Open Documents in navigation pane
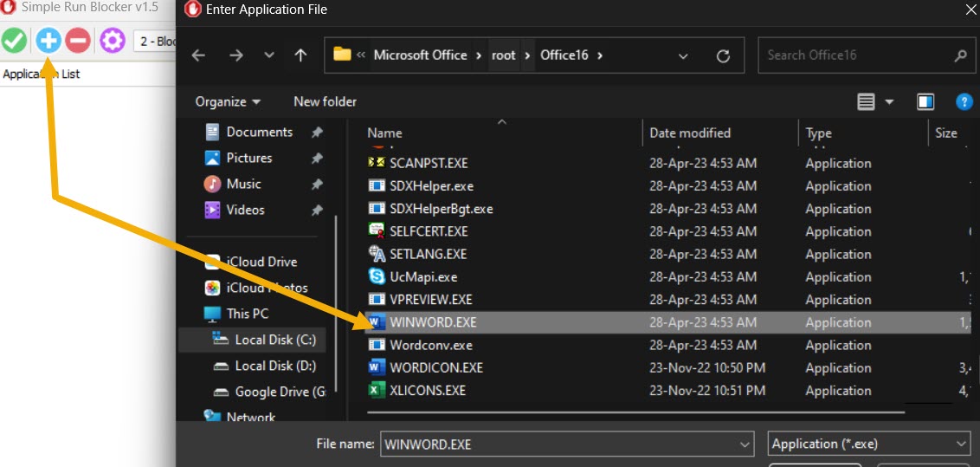 (x=260, y=132)
